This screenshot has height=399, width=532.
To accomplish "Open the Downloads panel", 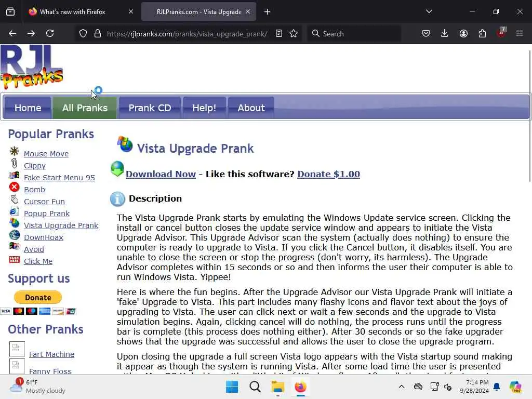I will (x=445, y=33).
